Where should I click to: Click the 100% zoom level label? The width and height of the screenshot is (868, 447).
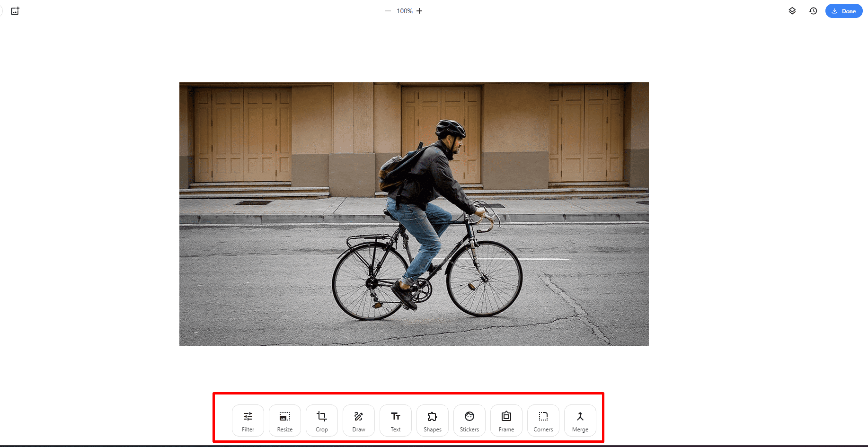(x=404, y=11)
